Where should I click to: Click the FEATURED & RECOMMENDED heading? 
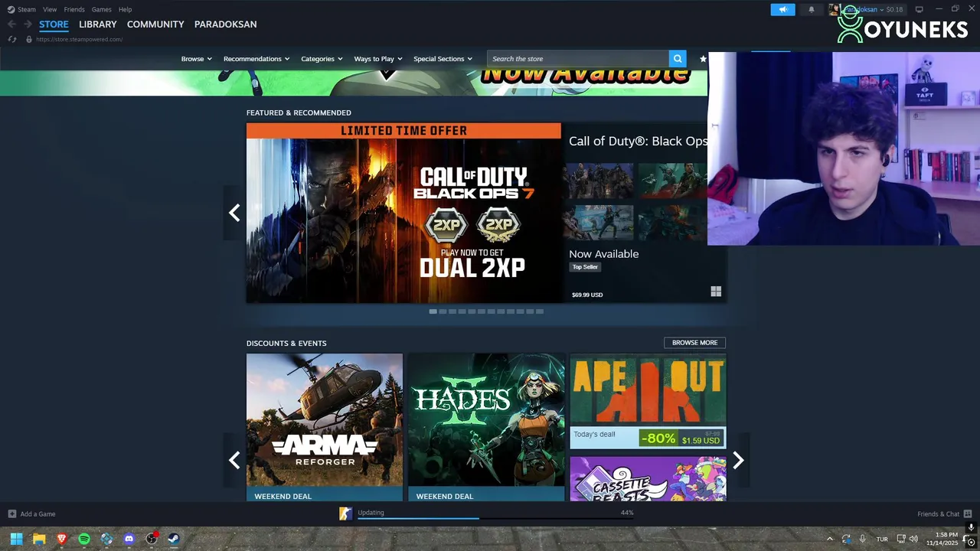pyautogui.click(x=299, y=112)
